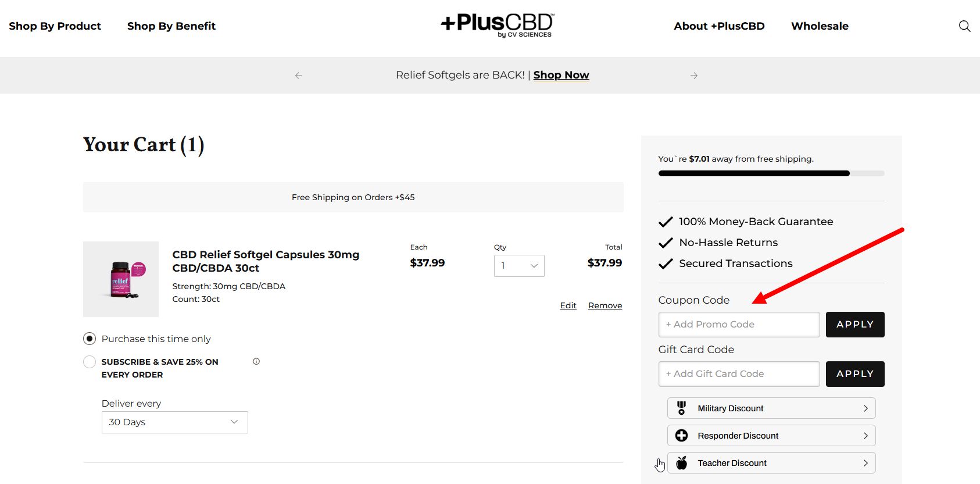
Task: Select the Military Discount medal icon
Action: 681,408
